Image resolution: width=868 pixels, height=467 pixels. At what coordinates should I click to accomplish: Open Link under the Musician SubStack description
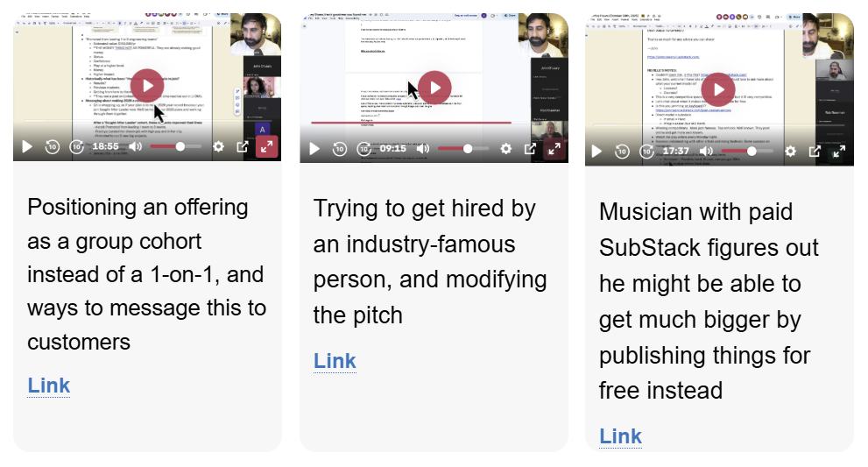(620, 436)
